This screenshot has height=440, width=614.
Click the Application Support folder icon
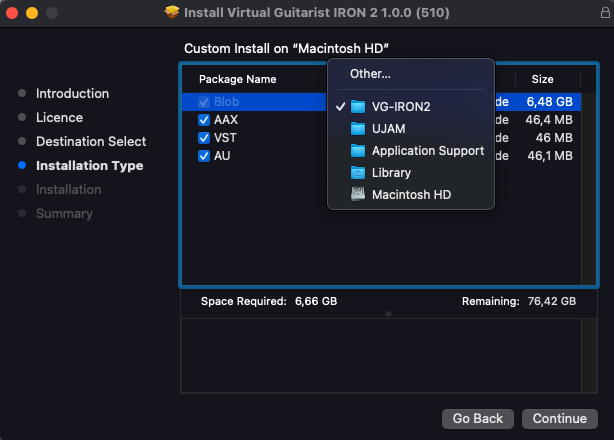coord(359,151)
